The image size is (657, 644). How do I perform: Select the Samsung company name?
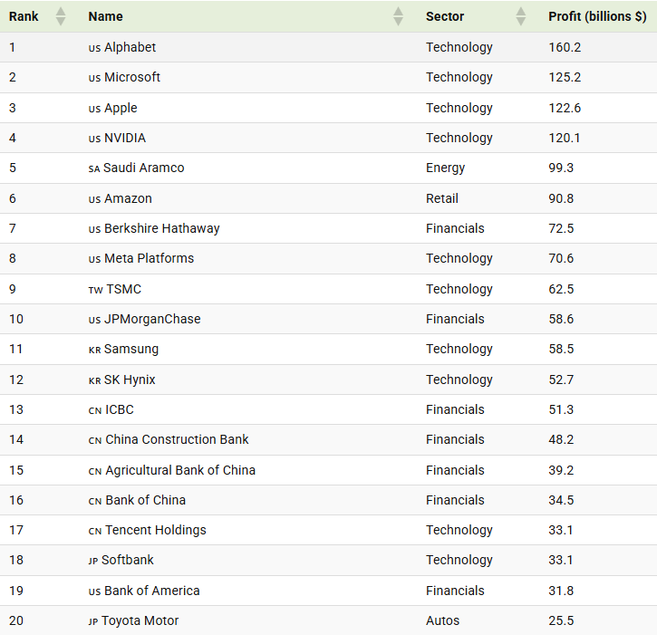pos(131,350)
